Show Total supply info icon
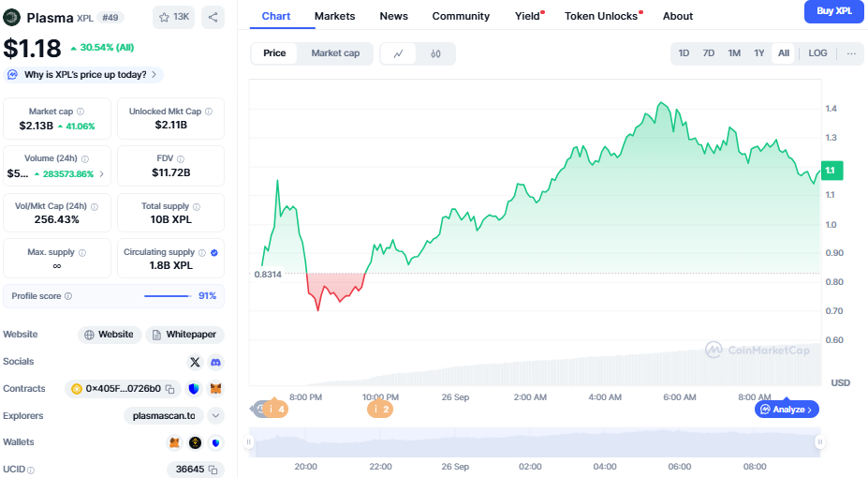The height and width of the screenshot is (478, 868). [197, 206]
